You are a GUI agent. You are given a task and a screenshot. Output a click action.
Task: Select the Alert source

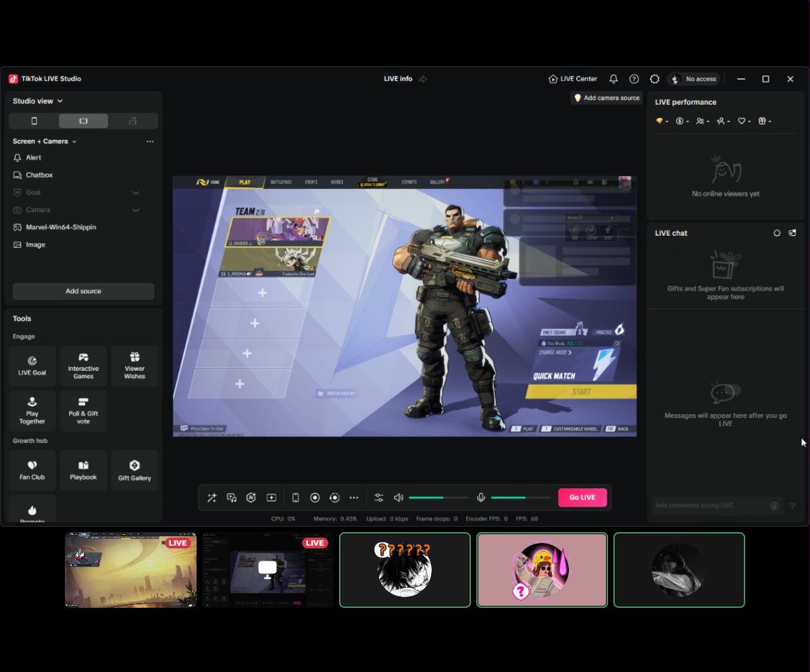(x=83, y=157)
